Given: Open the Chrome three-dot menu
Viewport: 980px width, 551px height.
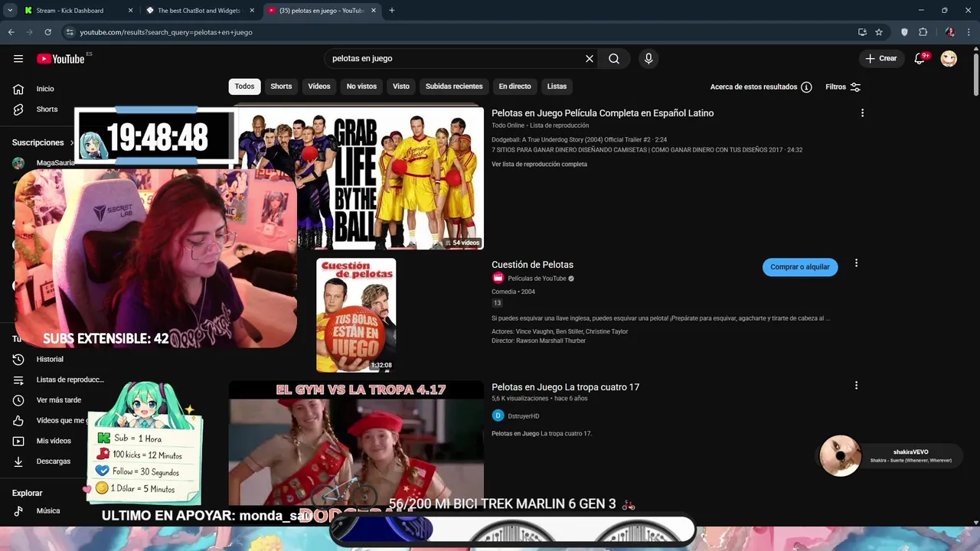Looking at the screenshot, I should (969, 32).
